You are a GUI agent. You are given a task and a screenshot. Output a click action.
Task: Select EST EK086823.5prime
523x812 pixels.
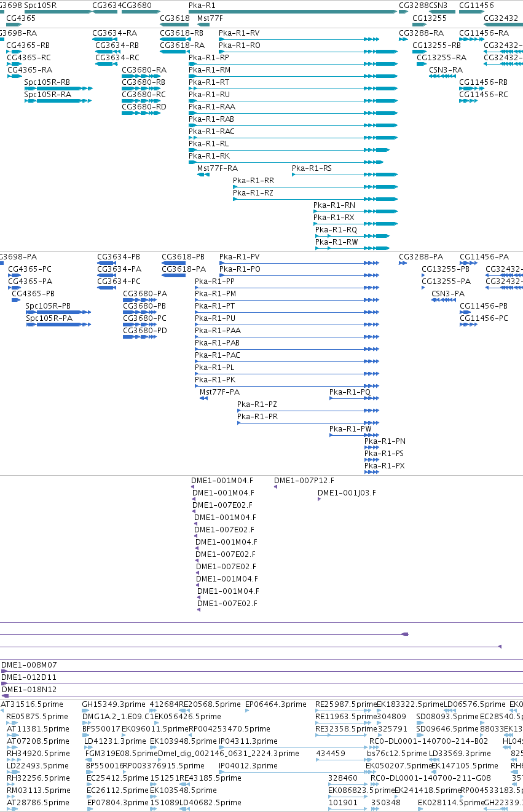point(361,790)
